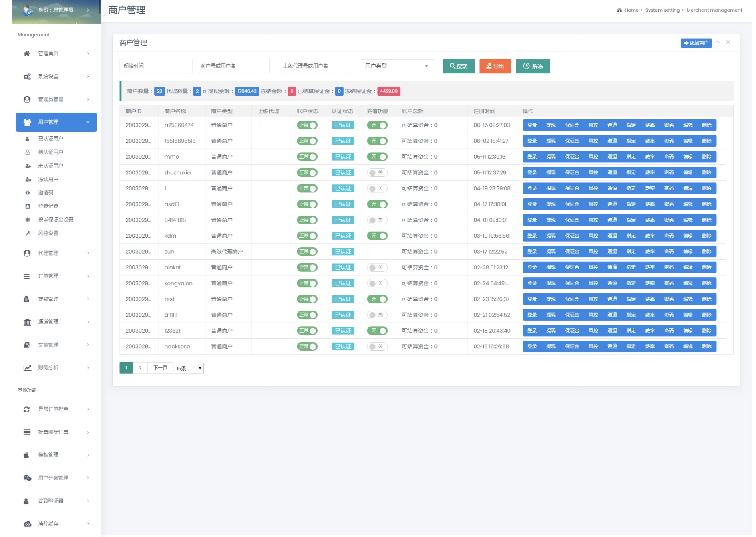Open the 15条 page size selector

(x=189, y=368)
